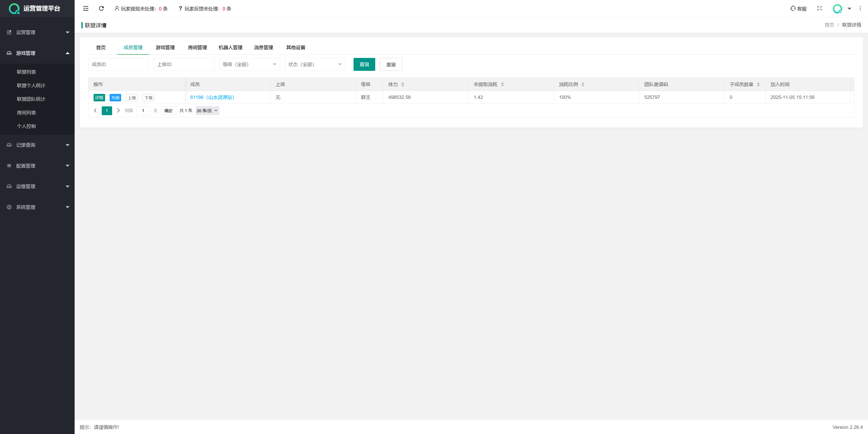
Task: Toggle fullscreen mode icon
Action: (x=819, y=8)
